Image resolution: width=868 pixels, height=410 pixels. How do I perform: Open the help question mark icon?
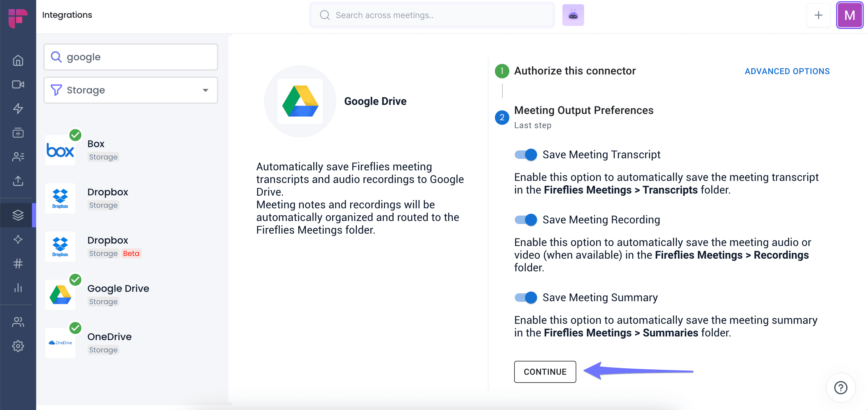pos(840,387)
